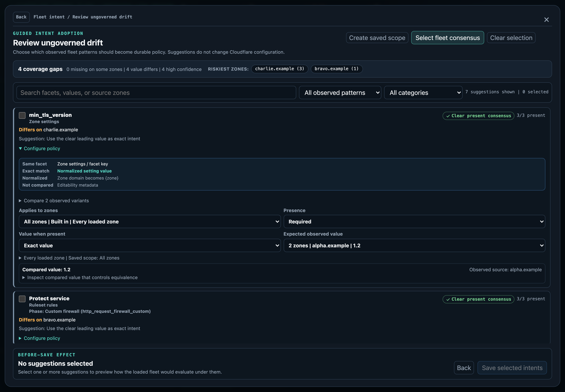565x392 pixels.
Task: Close the review drift dialog
Action: [546, 20]
